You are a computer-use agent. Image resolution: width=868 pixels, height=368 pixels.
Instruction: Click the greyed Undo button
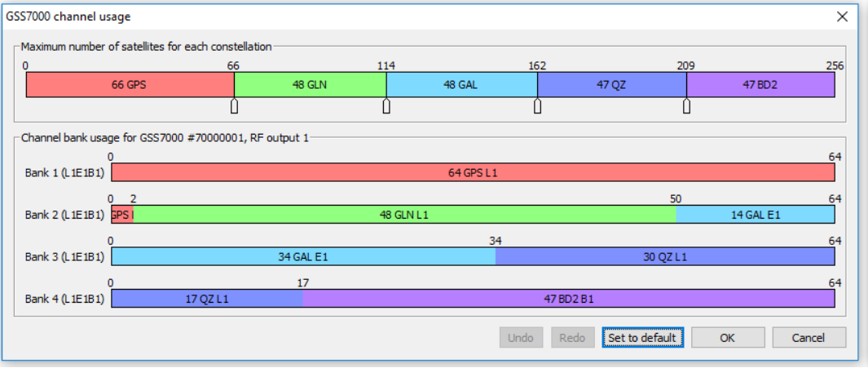click(x=521, y=338)
